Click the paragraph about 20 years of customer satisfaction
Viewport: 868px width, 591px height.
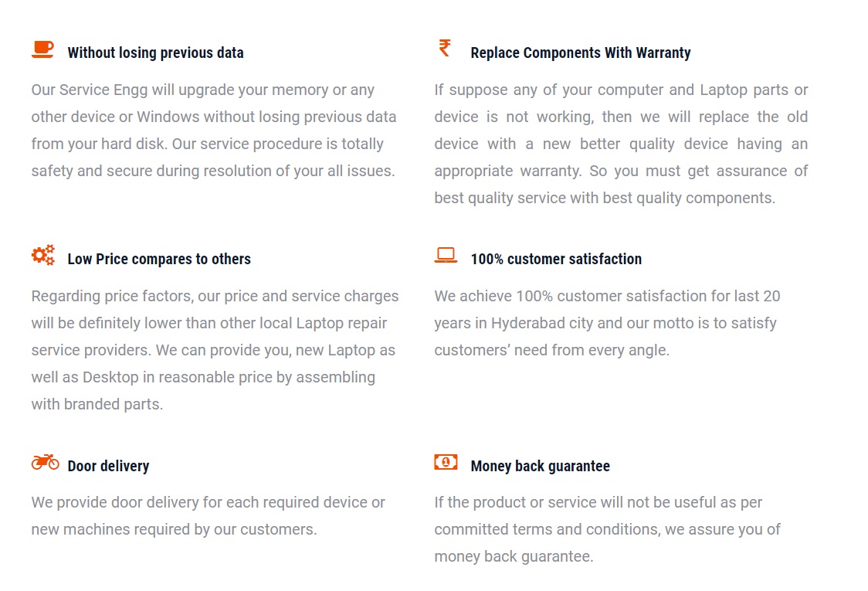click(x=607, y=323)
